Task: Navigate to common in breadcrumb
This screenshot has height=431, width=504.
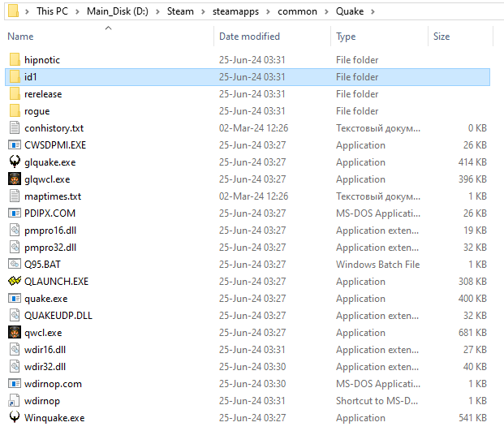Action: [x=297, y=11]
